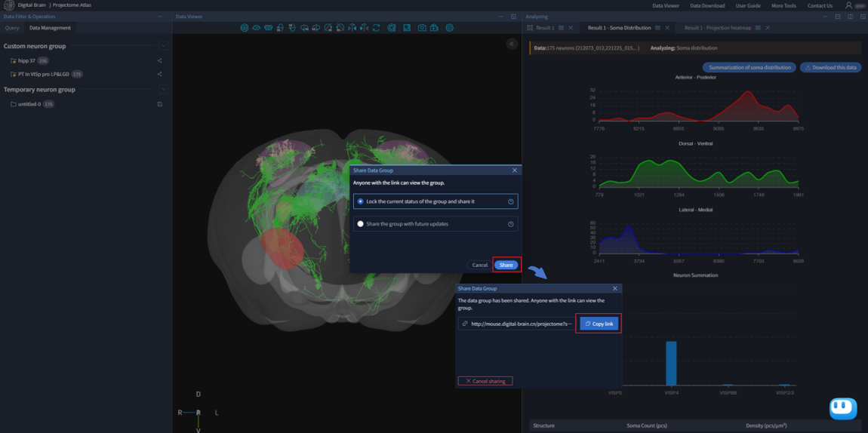Collapse the Custom neuron group section

(x=163, y=46)
